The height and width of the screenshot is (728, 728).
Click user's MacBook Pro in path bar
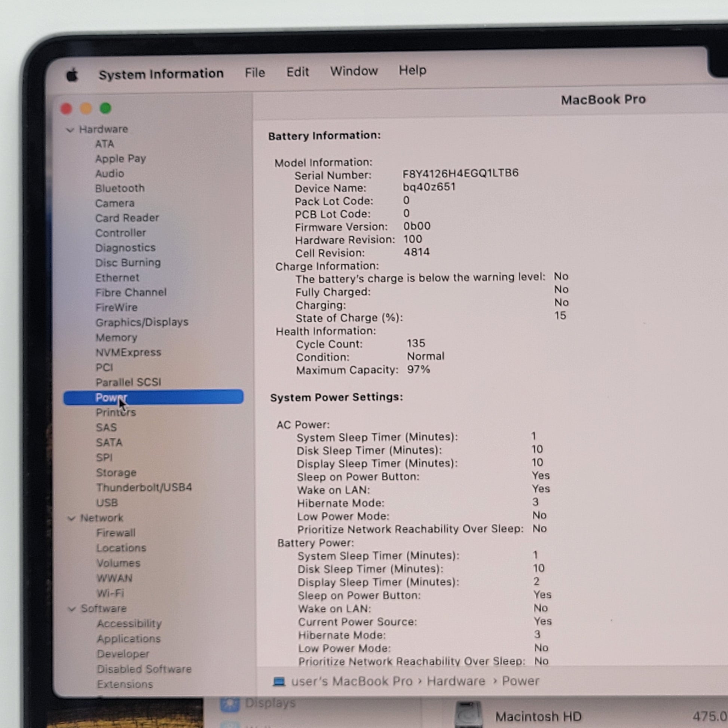pos(352,681)
